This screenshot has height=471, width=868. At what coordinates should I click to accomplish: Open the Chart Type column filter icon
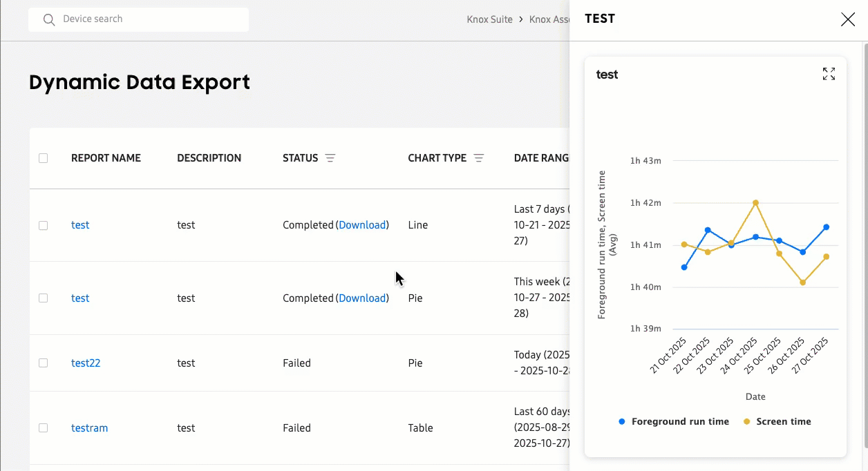pos(479,158)
